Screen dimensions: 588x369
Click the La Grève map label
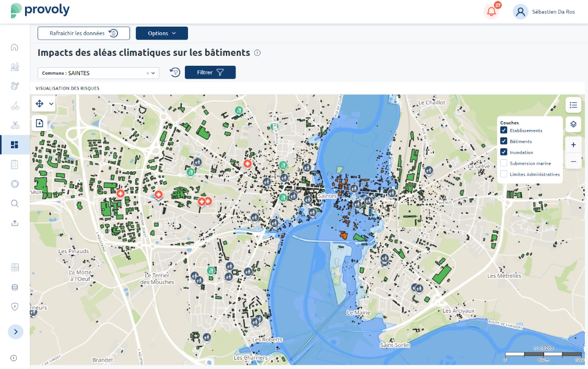479,166
